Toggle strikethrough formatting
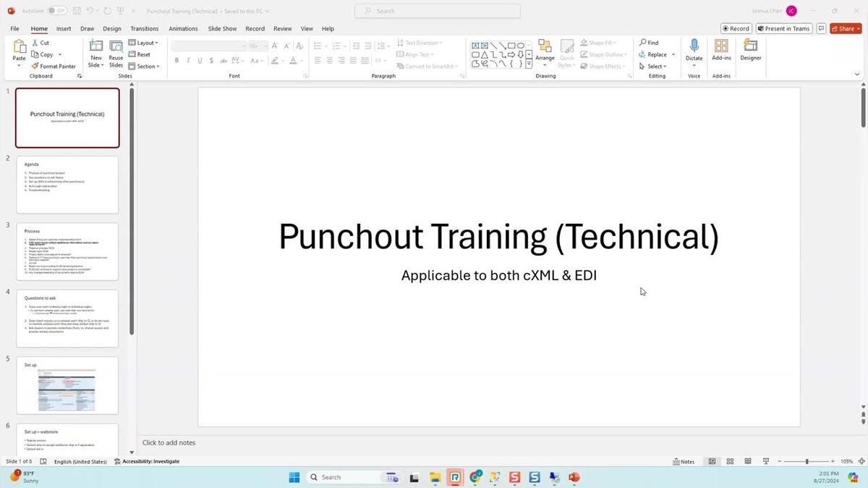 (x=212, y=60)
